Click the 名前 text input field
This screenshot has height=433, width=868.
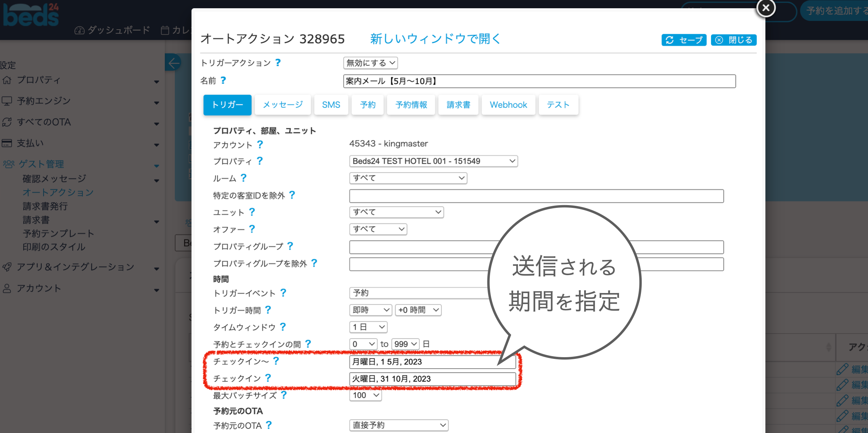(x=539, y=81)
